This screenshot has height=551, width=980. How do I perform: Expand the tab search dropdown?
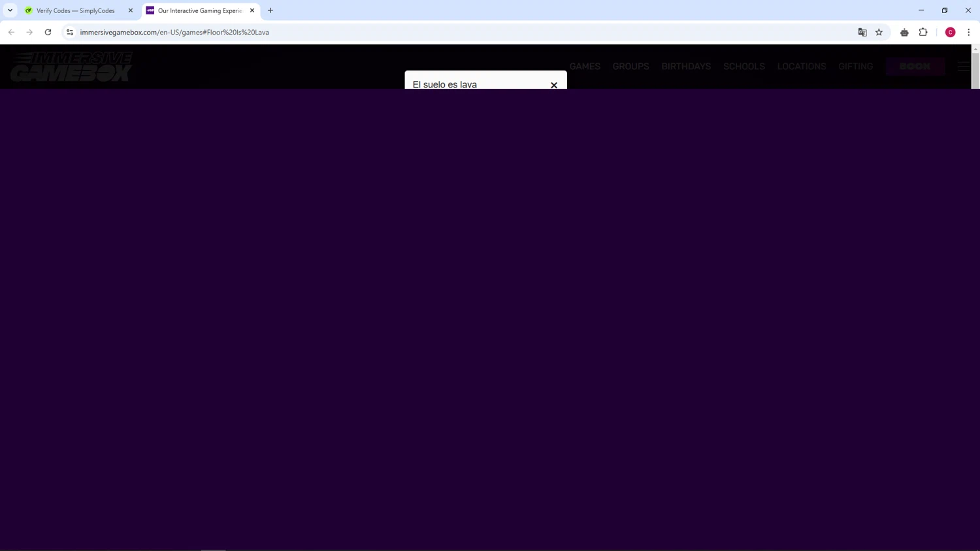[x=10, y=10]
